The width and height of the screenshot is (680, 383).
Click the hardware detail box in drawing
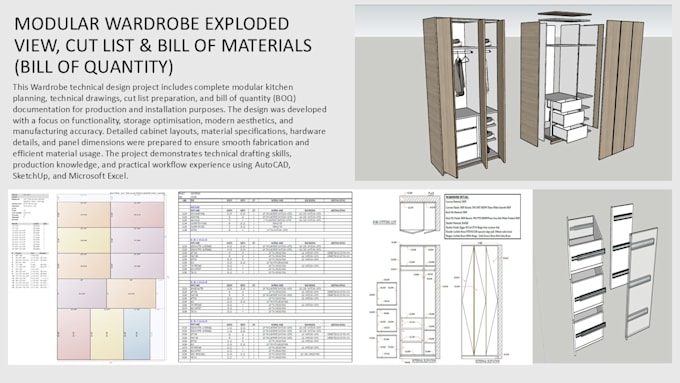pyautogui.click(x=482, y=216)
